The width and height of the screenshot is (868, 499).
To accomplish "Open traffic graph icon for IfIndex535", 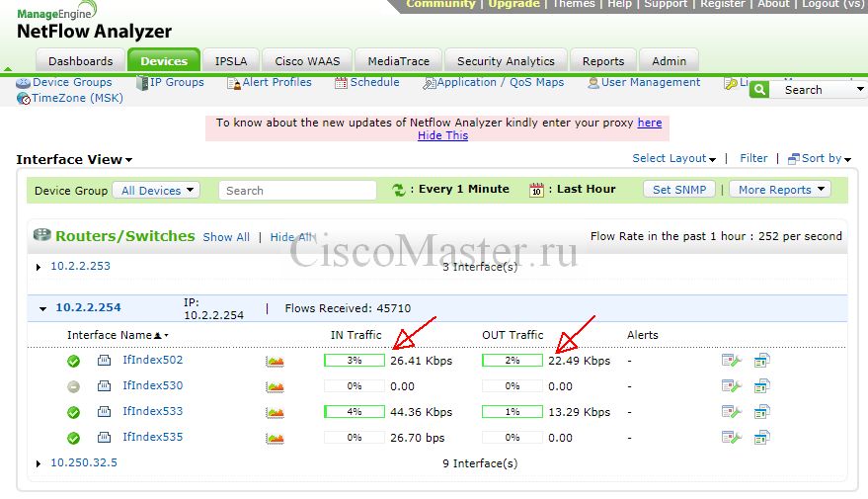I will [x=275, y=438].
